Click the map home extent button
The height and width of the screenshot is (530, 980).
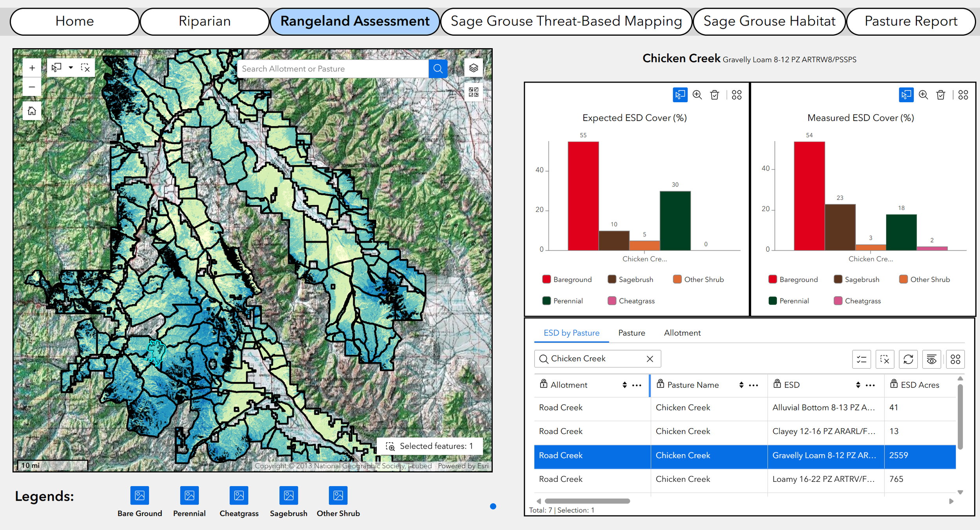pos(32,111)
